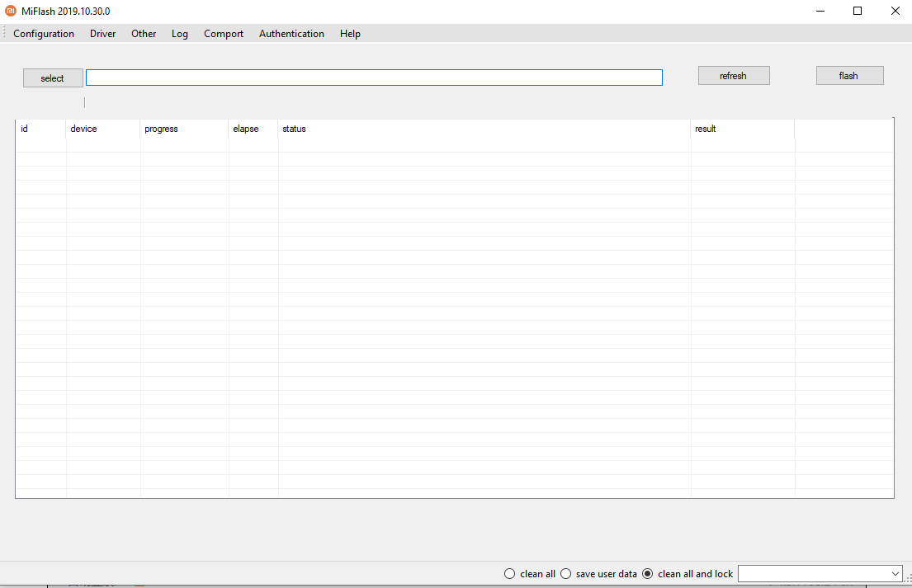Click the device column header
912x588 pixels.
[103, 129]
